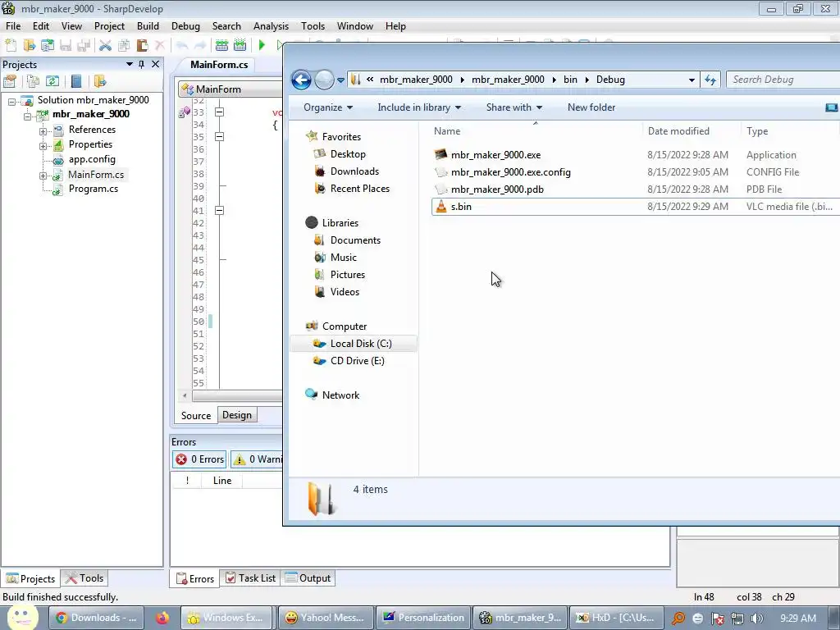Pin the Projects panel with pushpin icon
This screenshot has height=630, width=840.
(x=141, y=64)
